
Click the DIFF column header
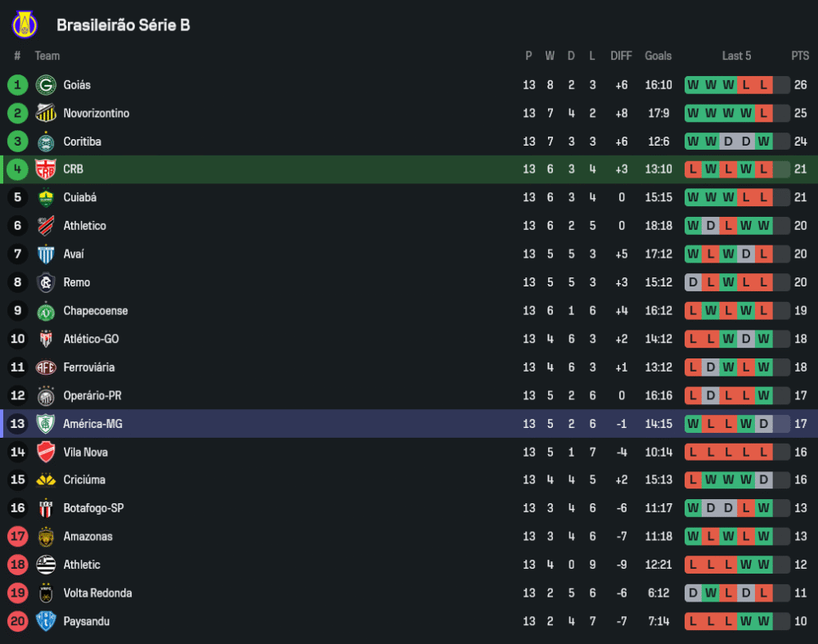point(621,56)
